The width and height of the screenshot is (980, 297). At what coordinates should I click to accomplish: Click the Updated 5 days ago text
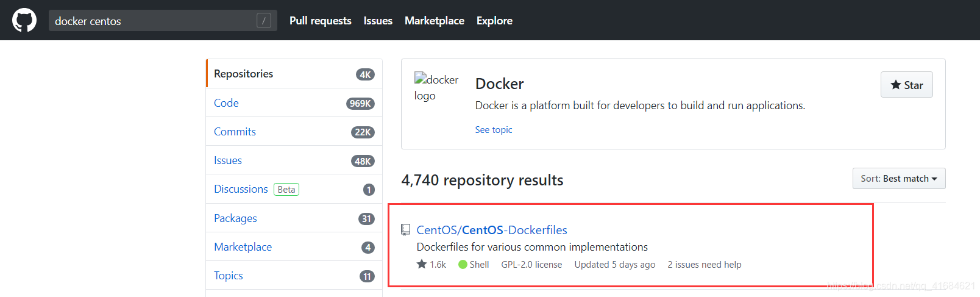point(615,265)
